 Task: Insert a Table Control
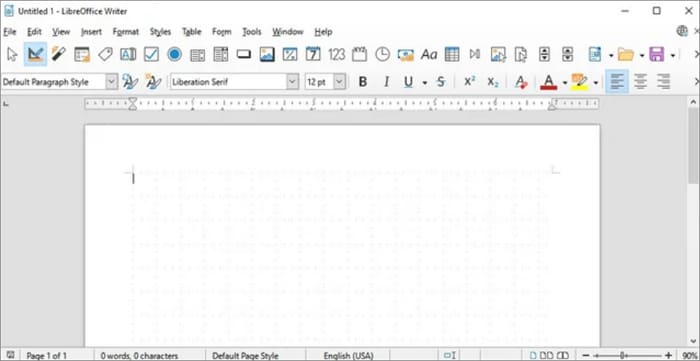pos(452,54)
